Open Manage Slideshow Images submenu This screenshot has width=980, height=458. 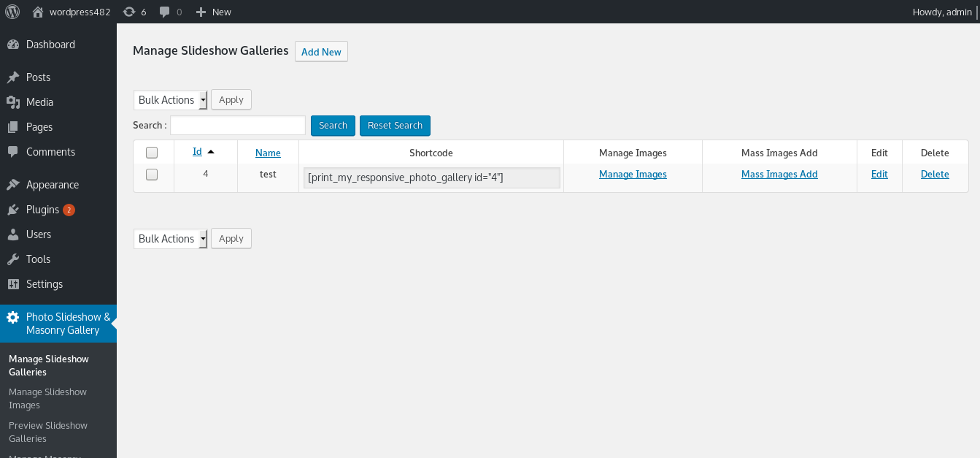pyautogui.click(x=47, y=398)
